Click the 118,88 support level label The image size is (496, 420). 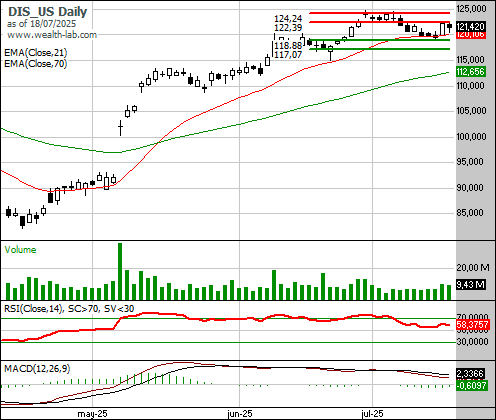[288, 46]
